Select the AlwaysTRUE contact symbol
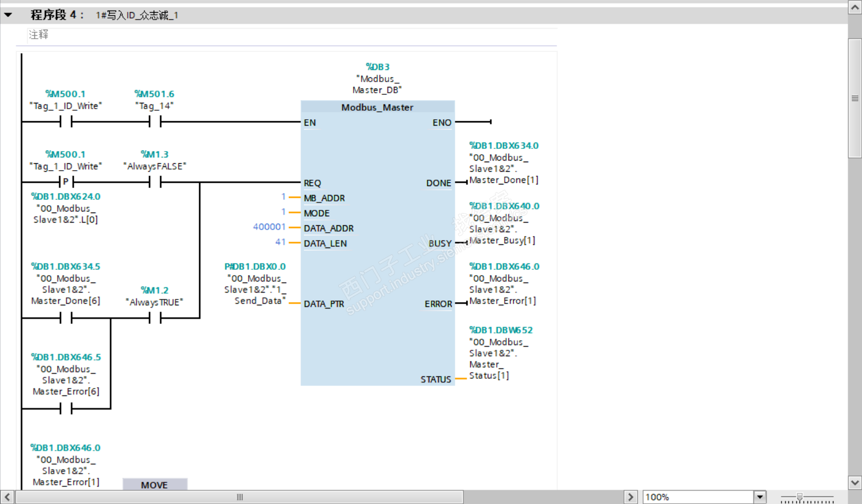This screenshot has width=862, height=504. (x=155, y=318)
